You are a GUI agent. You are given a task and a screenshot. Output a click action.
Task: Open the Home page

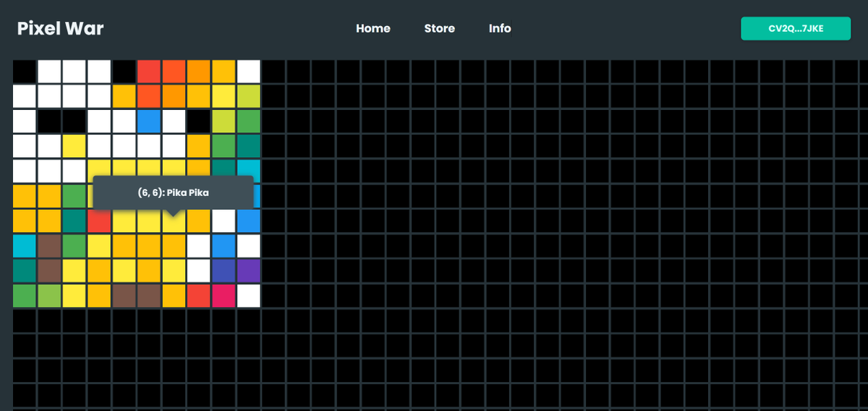pos(373,28)
